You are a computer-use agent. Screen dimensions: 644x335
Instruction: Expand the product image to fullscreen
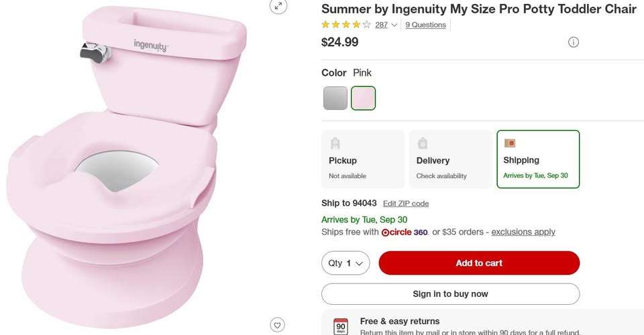(x=278, y=6)
